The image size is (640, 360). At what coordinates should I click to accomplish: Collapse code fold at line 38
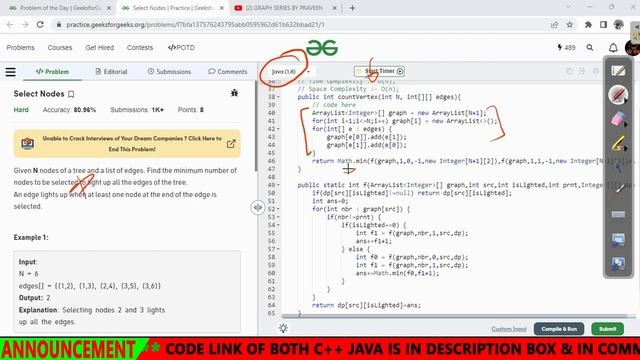click(278, 97)
